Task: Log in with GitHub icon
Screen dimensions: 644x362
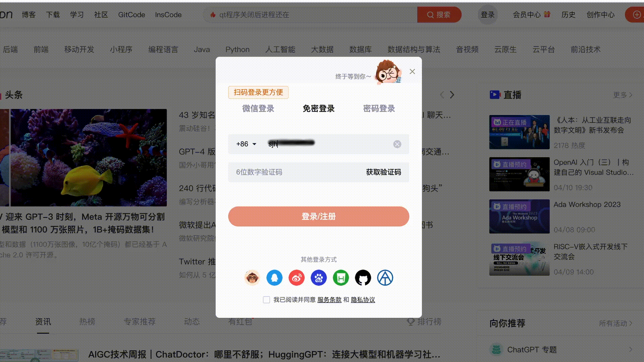Action: [x=363, y=278]
